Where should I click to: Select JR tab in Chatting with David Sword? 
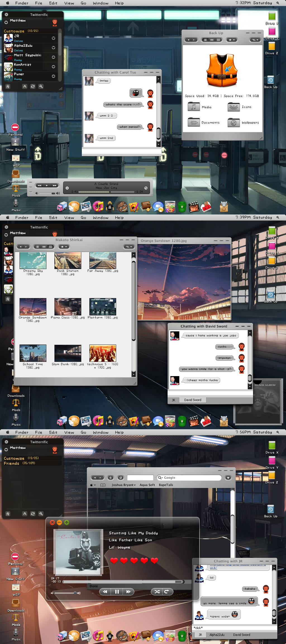point(173,400)
